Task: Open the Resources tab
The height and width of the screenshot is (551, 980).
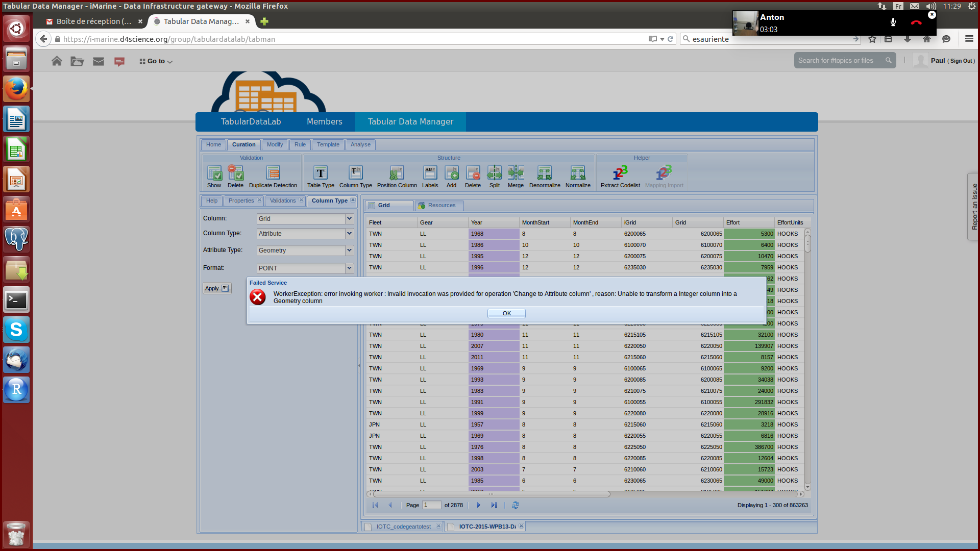Action: click(441, 205)
